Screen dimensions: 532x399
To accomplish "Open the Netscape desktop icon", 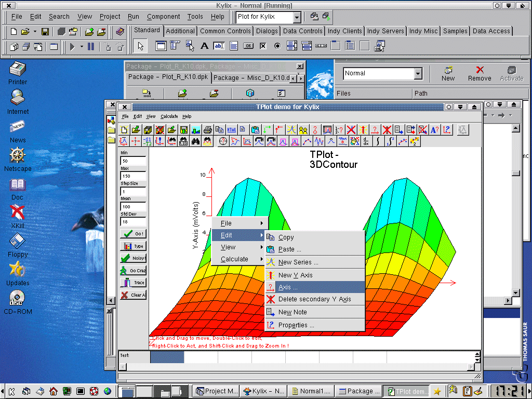I will click(x=18, y=155).
